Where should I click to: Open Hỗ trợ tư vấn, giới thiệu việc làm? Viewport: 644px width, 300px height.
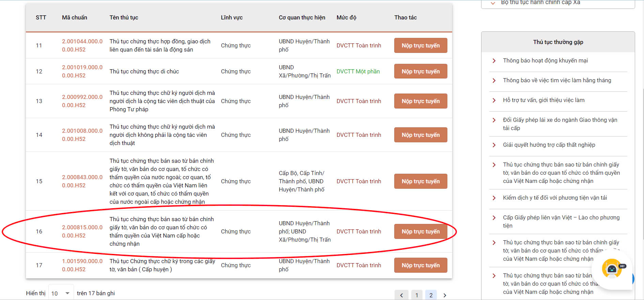click(543, 100)
